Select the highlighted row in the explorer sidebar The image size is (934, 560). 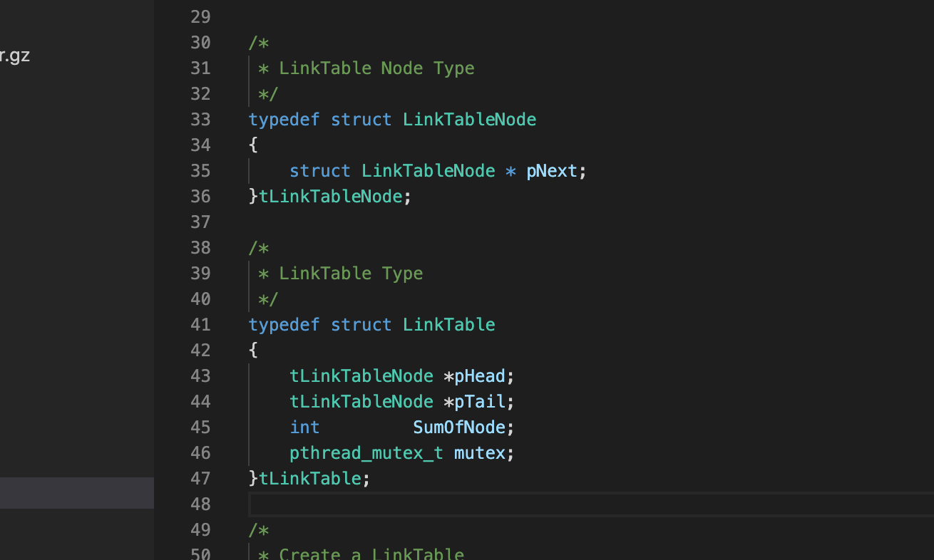[x=76, y=493]
